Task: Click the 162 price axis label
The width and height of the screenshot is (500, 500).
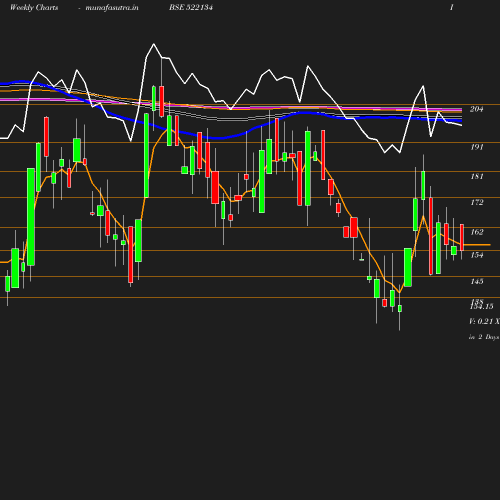Action: 477,232
